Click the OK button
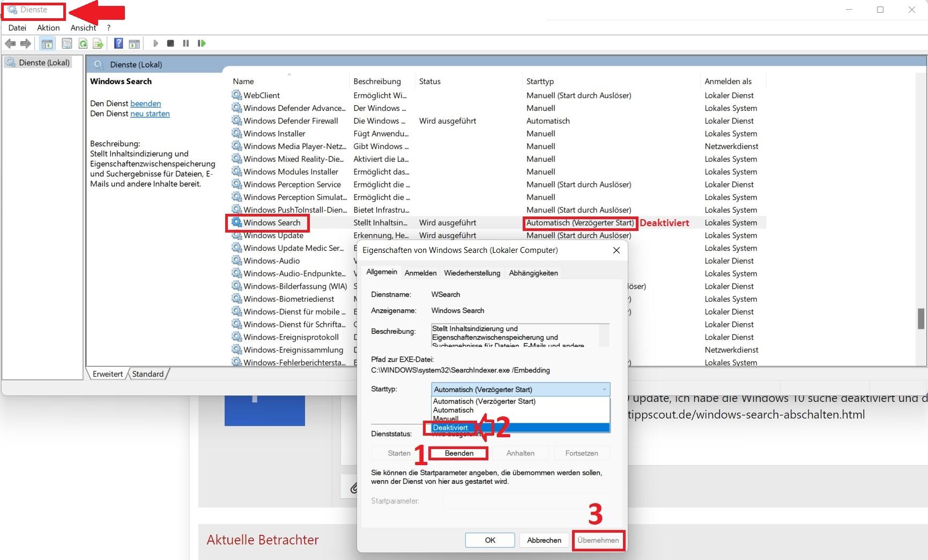928x560 pixels. (x=490, y=540)
